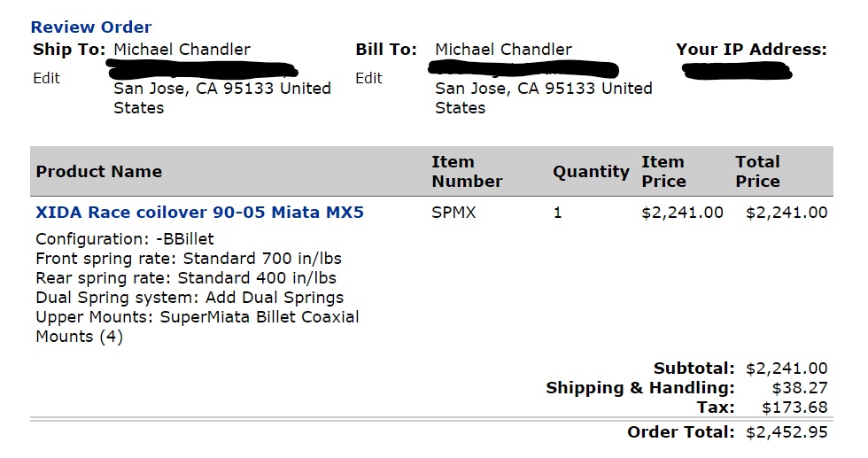The width and height of the screenshot is (868, 458).
Task: Click the Front spring rate configuration line
Action: (189, 259)
